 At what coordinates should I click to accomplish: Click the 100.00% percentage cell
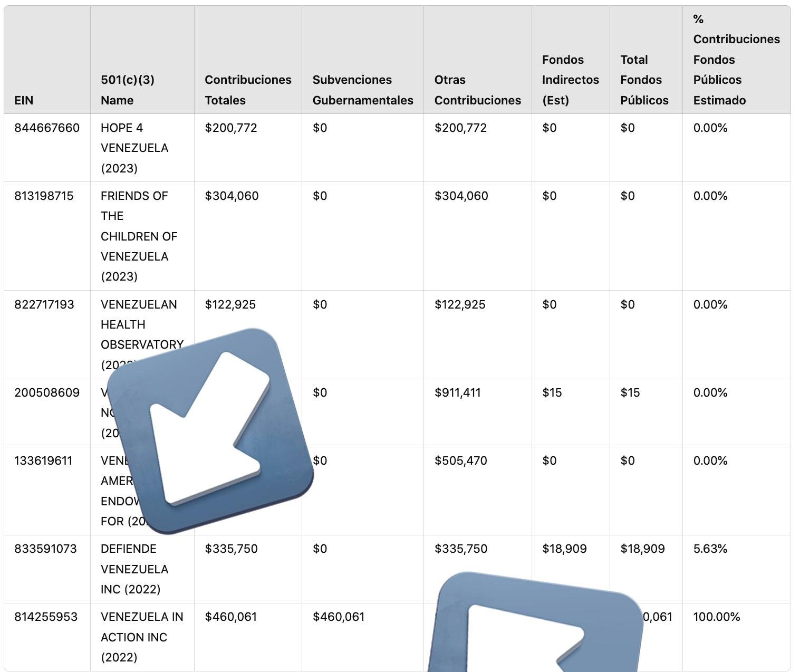coord(717,617)
